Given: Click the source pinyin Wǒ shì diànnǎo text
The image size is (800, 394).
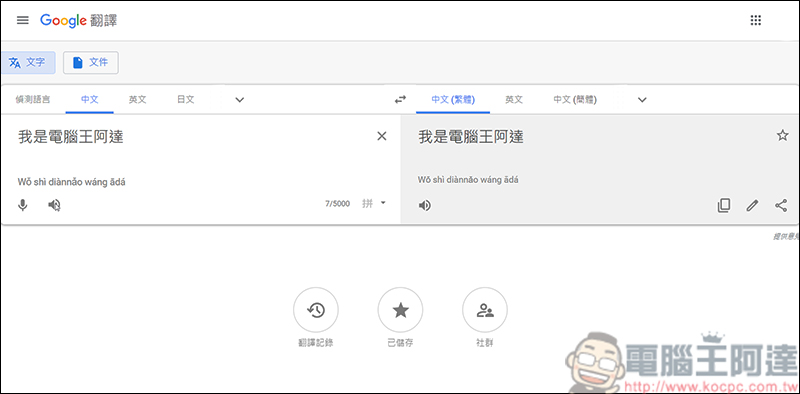Looking at the screenshot, I should click(71, 182).
